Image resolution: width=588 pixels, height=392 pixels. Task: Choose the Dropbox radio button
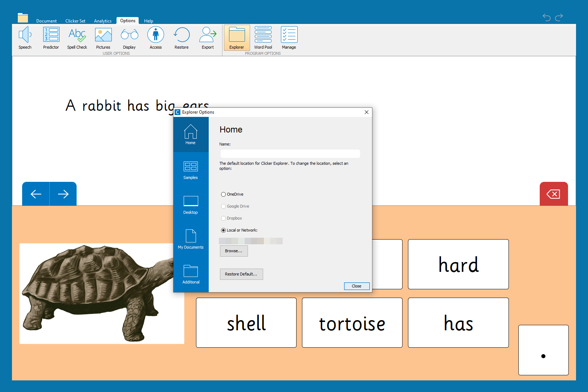click(x=224, y=219)
